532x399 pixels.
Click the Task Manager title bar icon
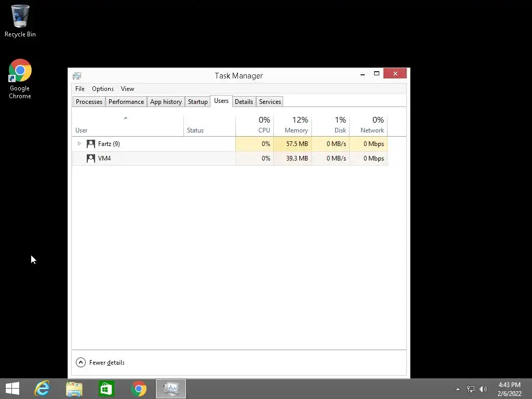77,76
